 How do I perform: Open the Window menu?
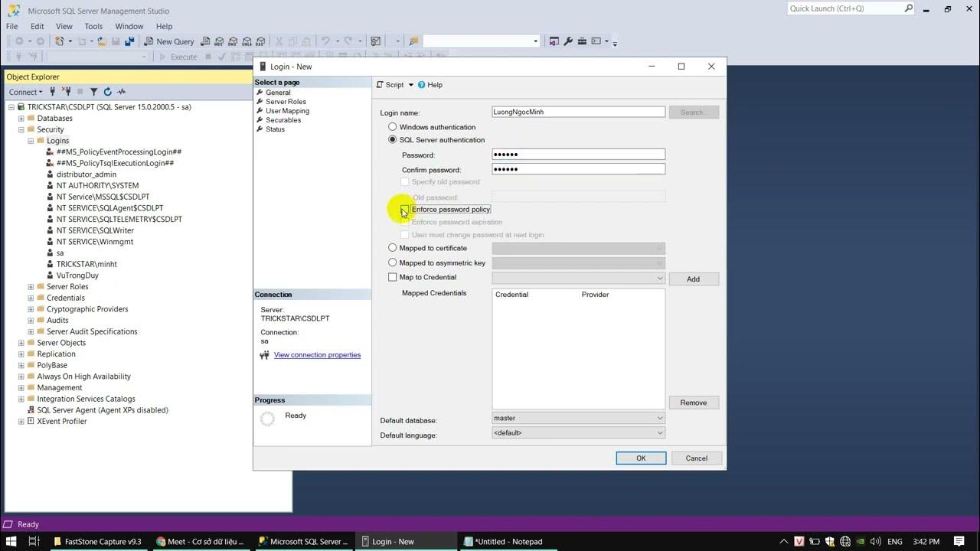click(x=129, y=26)
